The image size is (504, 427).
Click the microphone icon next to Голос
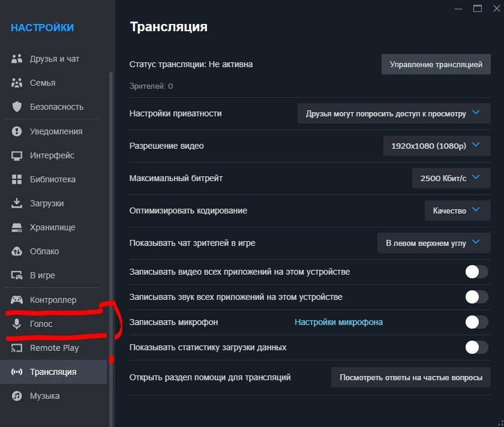(17, 323)
